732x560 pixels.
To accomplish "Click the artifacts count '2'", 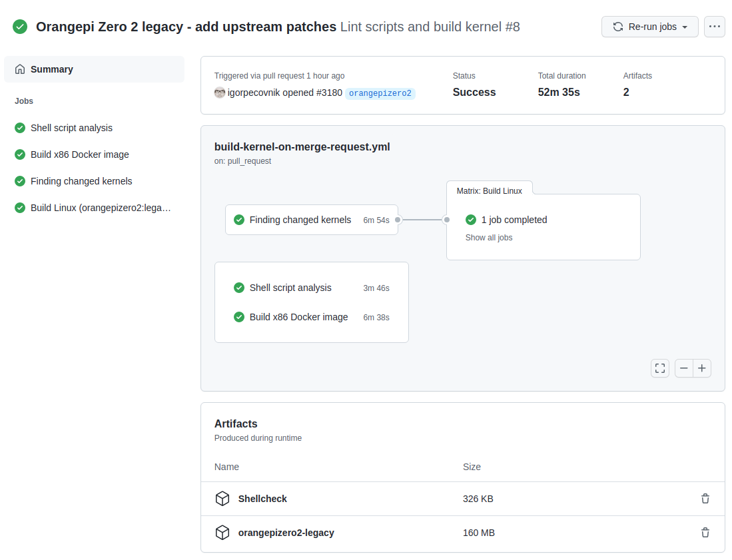I will (626, 93).
